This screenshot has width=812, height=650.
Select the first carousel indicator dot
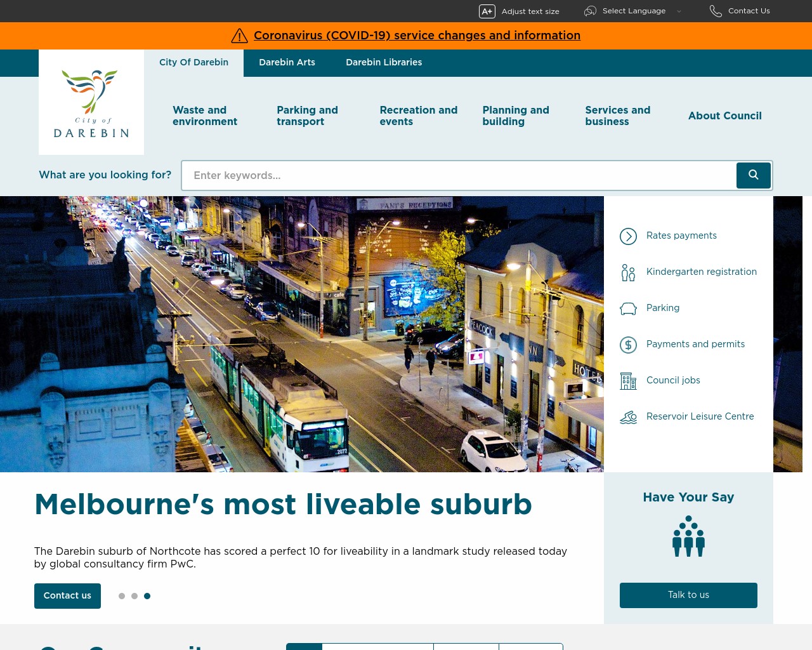click(122, 596)
